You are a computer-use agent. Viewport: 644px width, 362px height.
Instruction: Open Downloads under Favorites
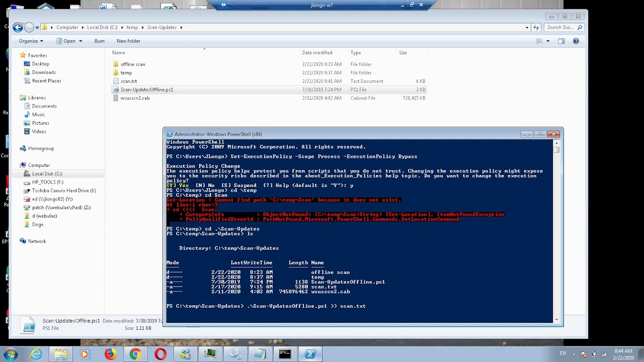tap(44, 72)
